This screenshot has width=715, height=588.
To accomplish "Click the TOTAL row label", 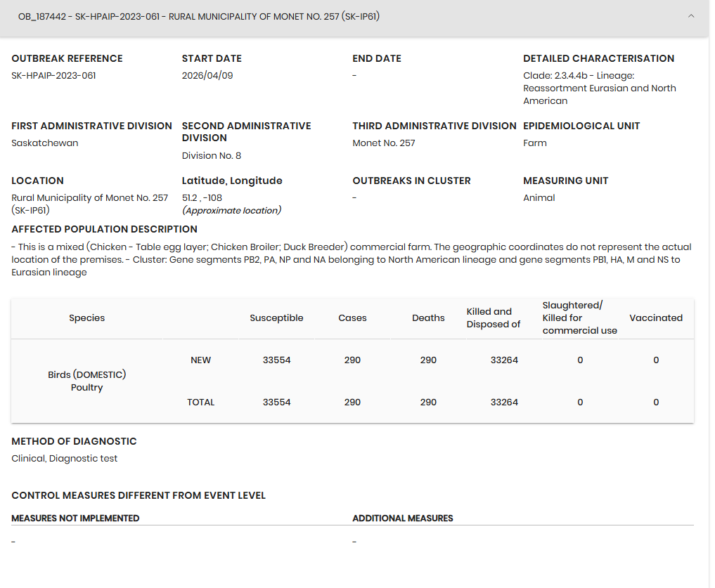I will click(200, 403).
